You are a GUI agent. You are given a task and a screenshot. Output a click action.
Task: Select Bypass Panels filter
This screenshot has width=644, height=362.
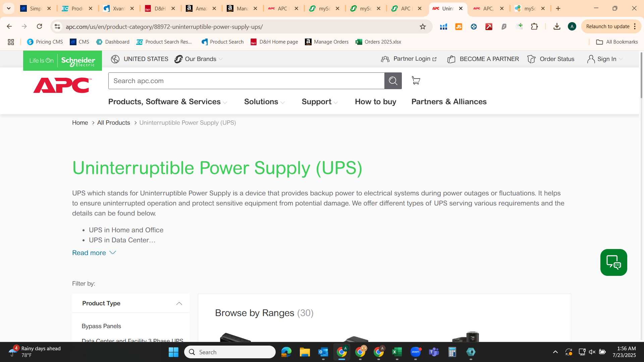tap(101, 326)
